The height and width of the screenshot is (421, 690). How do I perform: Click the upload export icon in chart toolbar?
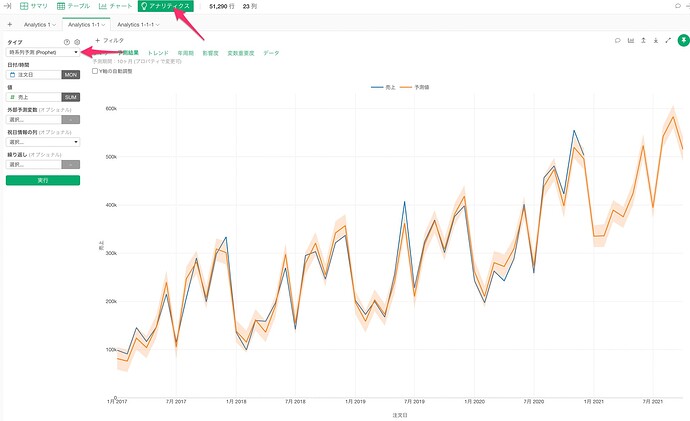pyautogui.click(x=643, y=40)
